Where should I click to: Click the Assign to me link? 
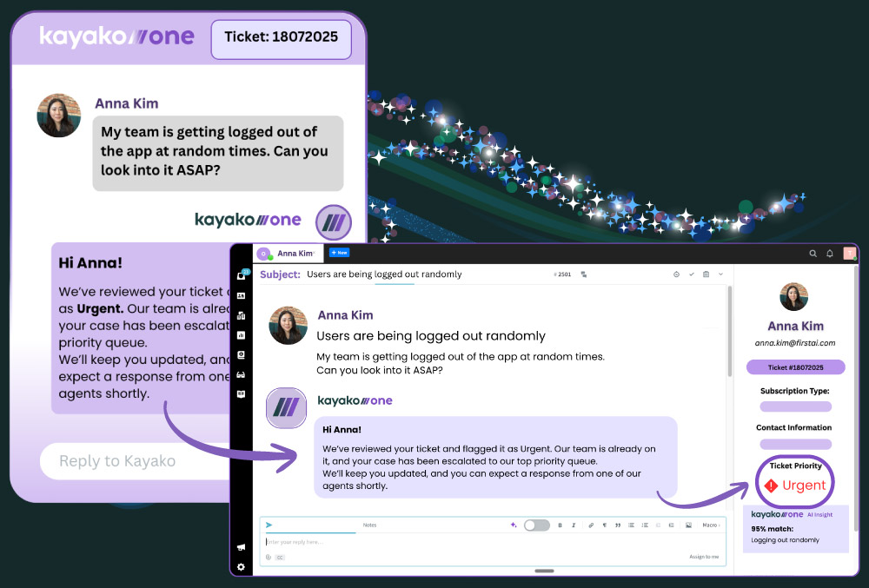(704, 557)
